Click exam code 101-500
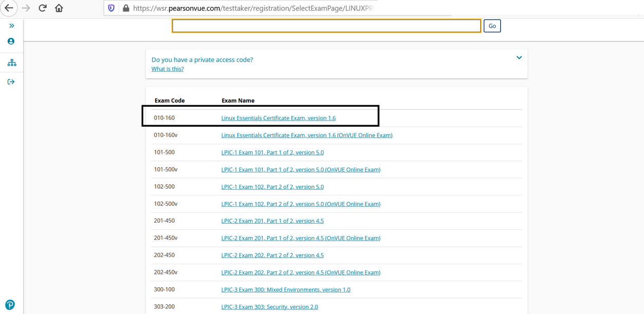Viewport: 644px width, 314px height. [x=164, y=152]
